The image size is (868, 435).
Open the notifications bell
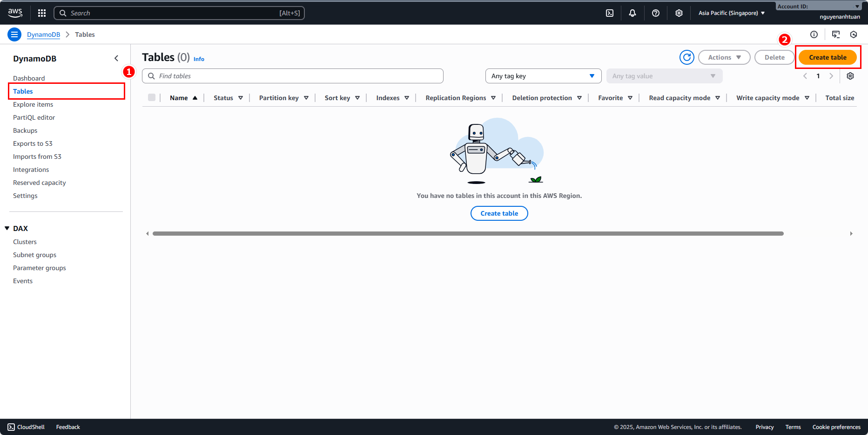click(x=632, y=13)
